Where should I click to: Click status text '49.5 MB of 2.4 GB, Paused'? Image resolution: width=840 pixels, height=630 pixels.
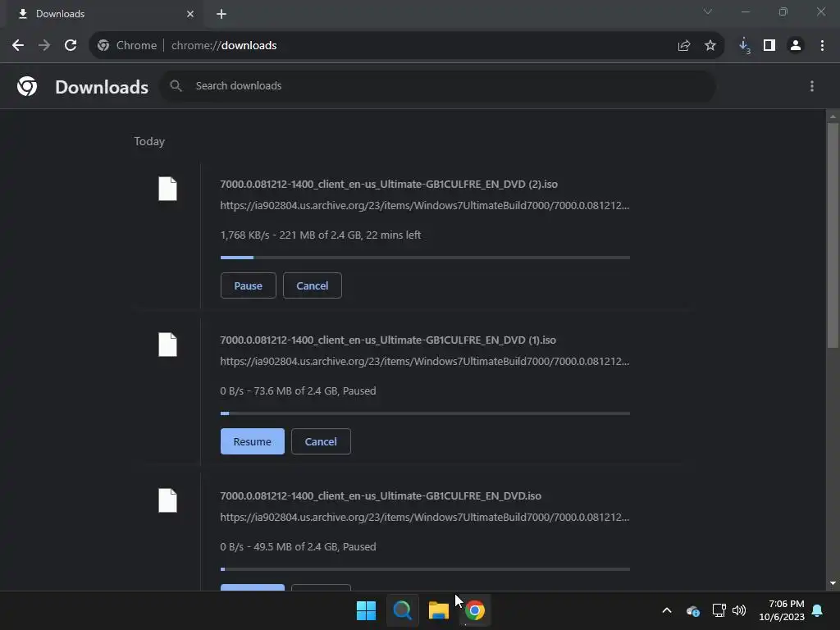(314, 547)
